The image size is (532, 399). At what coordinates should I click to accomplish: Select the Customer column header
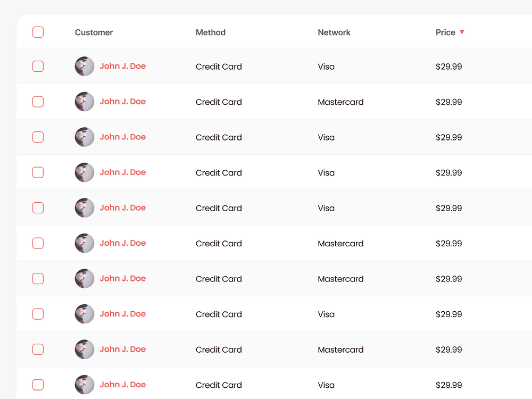click(x=94, y=32)
